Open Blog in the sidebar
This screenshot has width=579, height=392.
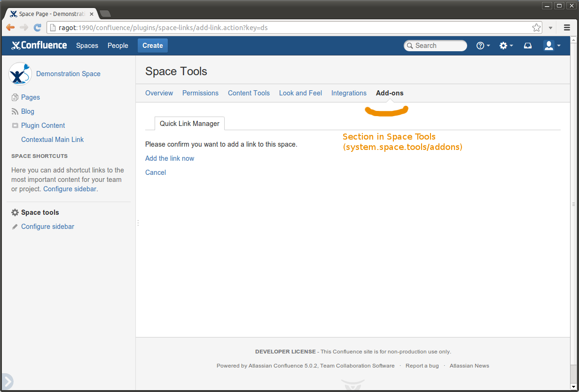click(x=28, y=111)
